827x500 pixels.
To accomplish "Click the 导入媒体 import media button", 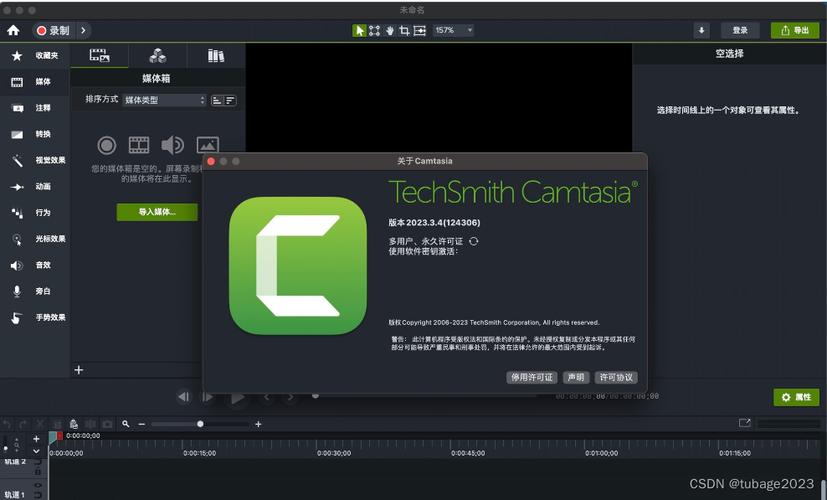I will [x=157, y=212].
